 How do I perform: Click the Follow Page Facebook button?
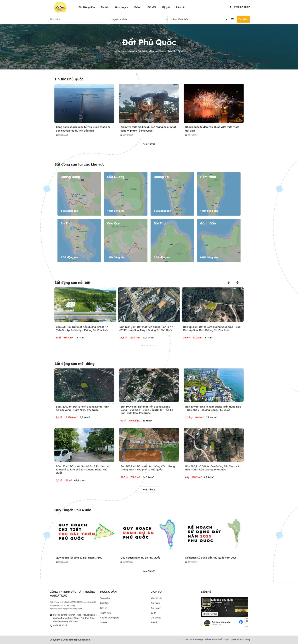[x=210, y=614]
